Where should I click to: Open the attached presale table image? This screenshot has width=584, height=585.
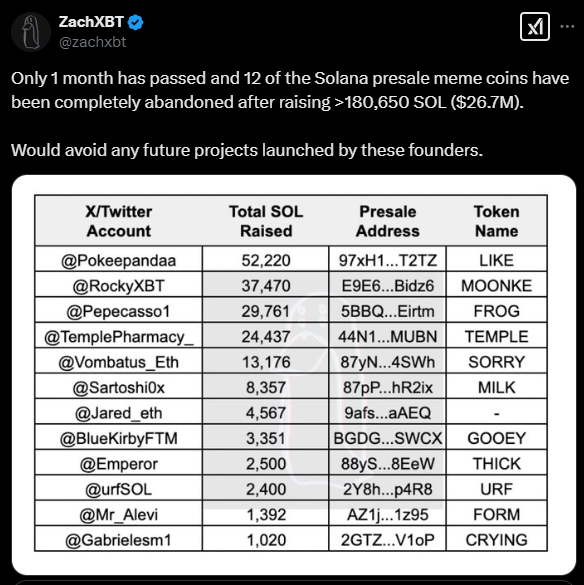pos(294,375)
